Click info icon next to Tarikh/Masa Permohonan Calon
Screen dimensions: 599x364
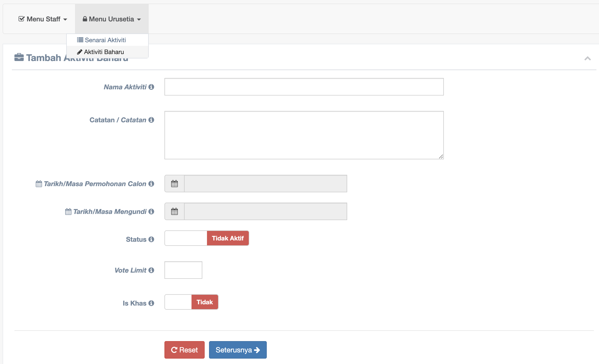click(x=151, y=184)
